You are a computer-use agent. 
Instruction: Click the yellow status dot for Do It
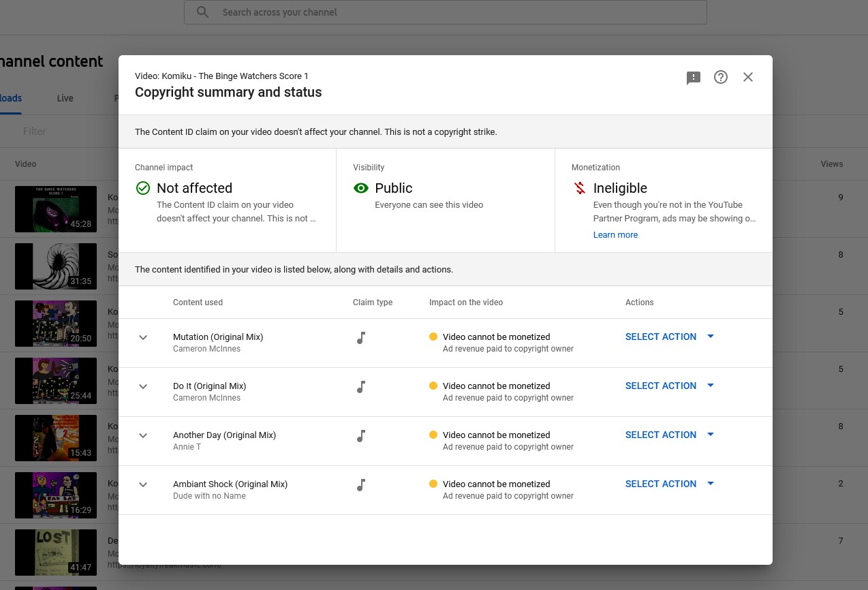[x=433, y=386]
